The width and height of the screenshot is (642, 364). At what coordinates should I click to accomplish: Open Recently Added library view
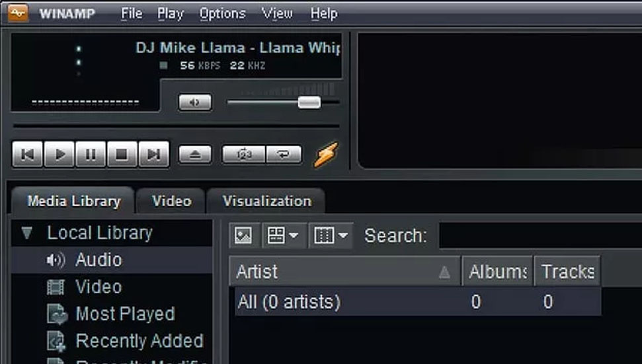(139, 341)
